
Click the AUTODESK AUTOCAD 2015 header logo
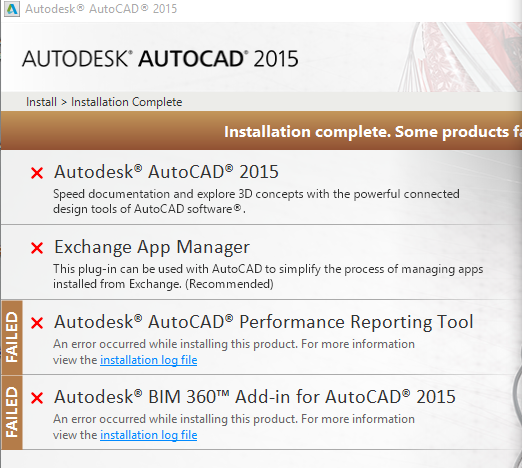tap(160, 59)
